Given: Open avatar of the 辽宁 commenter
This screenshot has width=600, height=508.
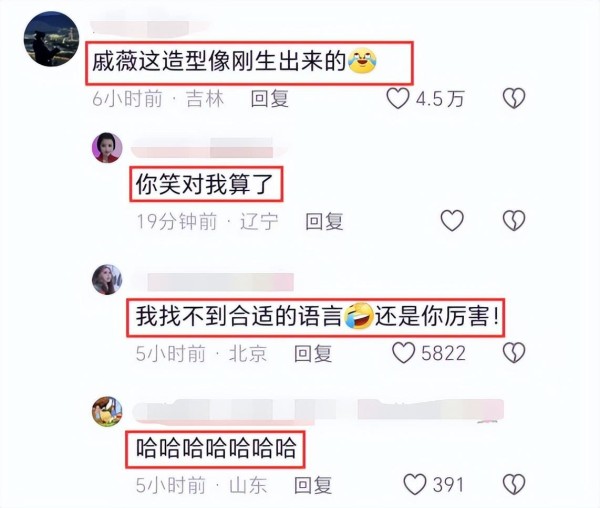Looking at the screenshot, I should tap(107, 148).
